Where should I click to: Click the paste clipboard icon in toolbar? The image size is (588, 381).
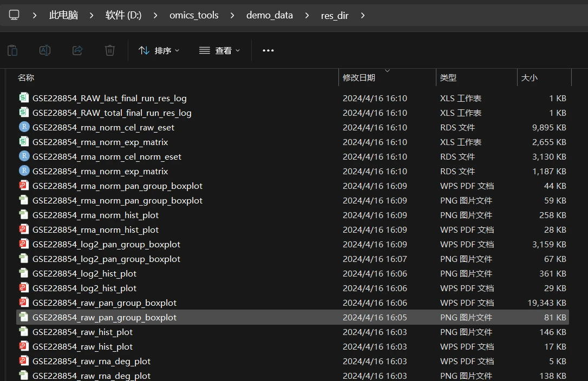click(12, 50)
